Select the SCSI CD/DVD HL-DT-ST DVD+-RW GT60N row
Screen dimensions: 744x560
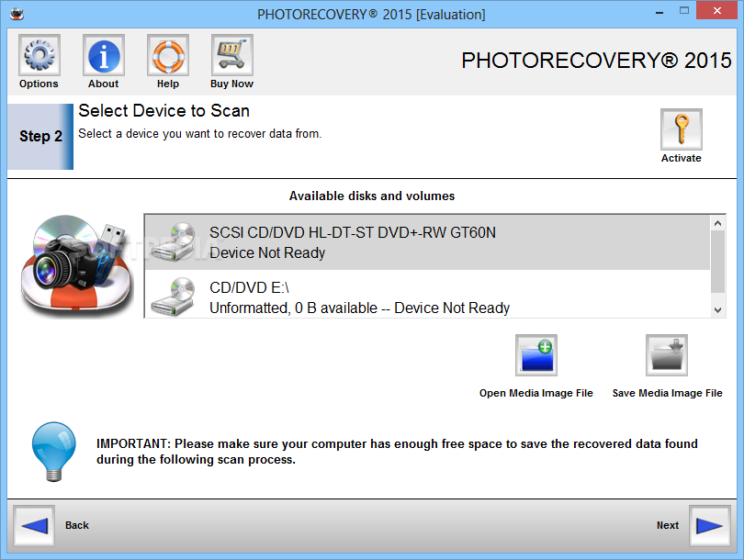point(427,242)
